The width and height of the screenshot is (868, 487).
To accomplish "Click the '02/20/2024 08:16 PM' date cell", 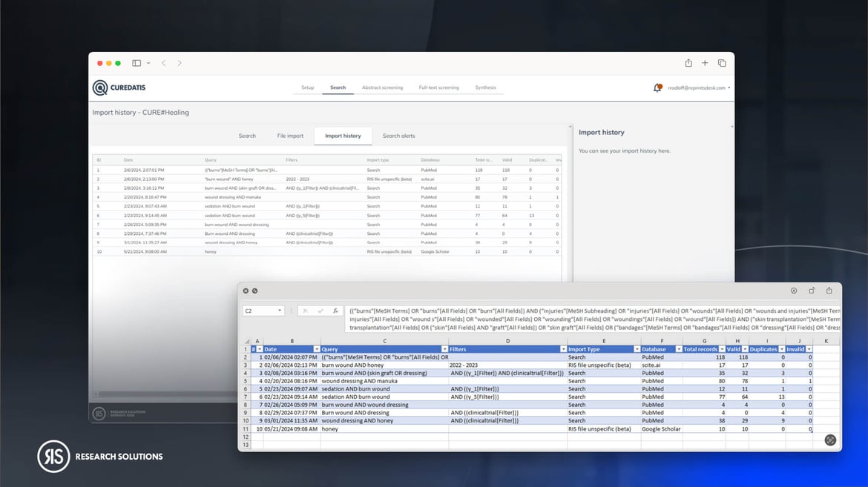I will tap(291, 381).
